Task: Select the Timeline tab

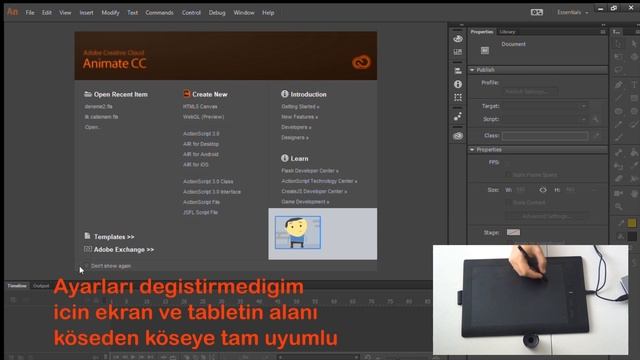Action: tap(17, 286)
